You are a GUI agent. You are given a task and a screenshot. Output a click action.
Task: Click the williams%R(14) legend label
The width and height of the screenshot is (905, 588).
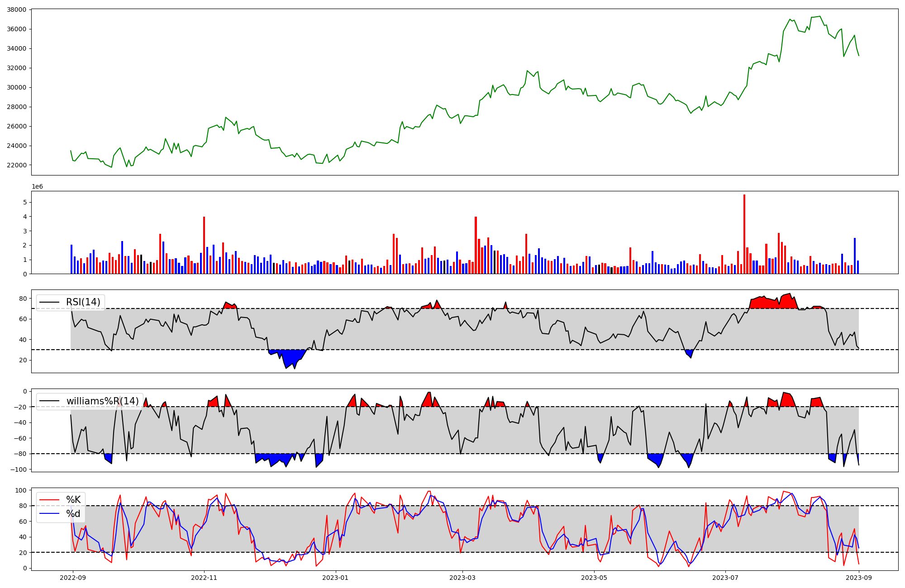103,401
